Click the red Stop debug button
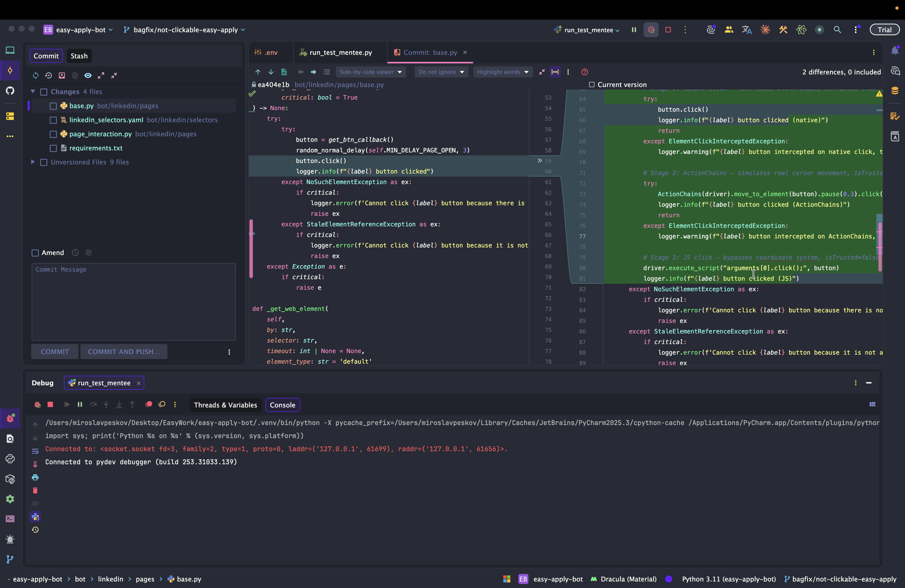 pyautogui.click(x=50, y=404)
